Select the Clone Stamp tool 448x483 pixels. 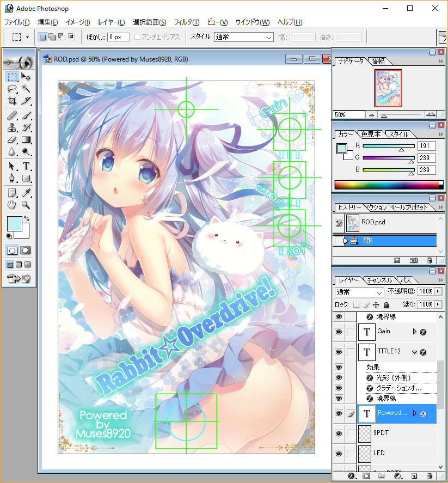point(12,128)
